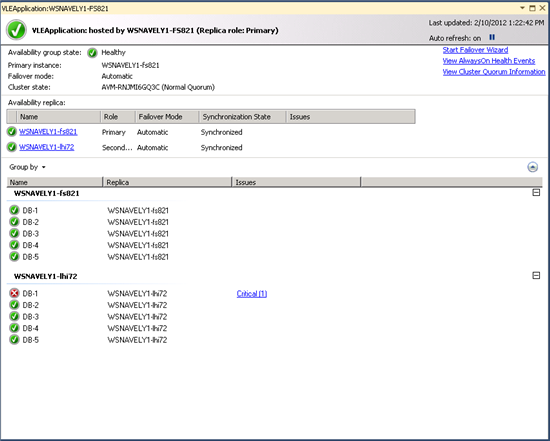Open the WSNAVELY1-lhi72 replica link
This screenshot has width=550, height=441.
(47, 147)
